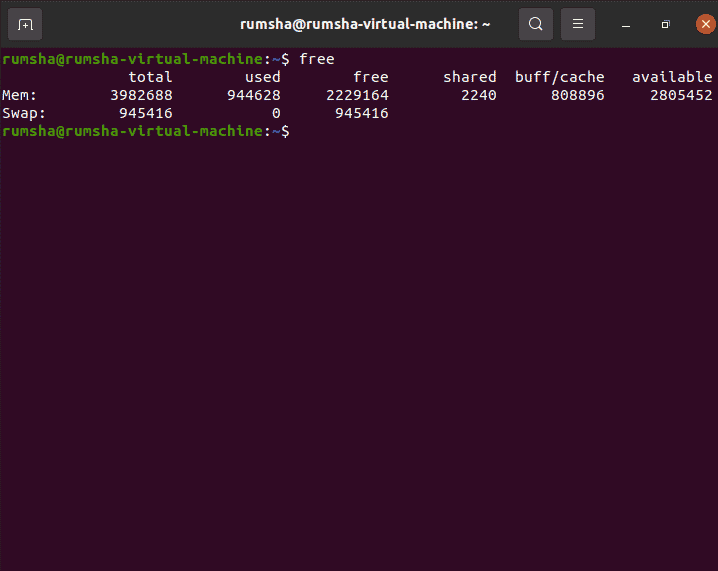Maximize the terminal window
This screenshot has width=718, height=571.
click(665, 24)
